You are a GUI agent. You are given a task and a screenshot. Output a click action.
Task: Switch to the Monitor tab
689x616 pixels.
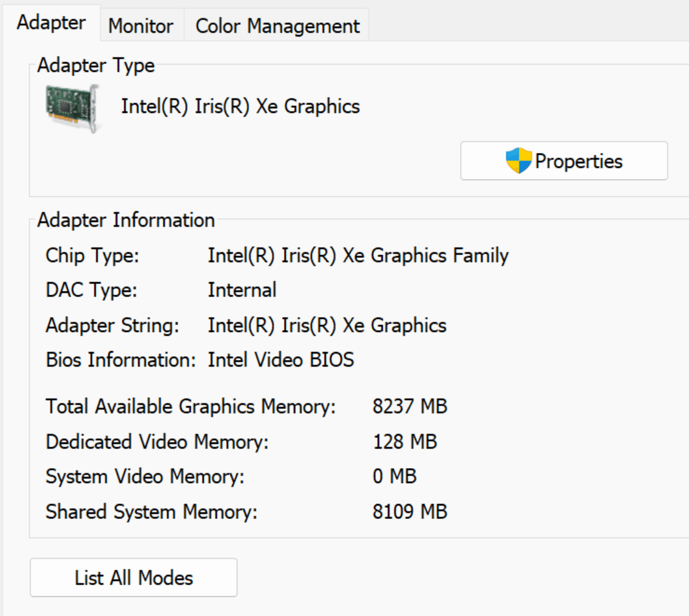[x=140, y=26]
